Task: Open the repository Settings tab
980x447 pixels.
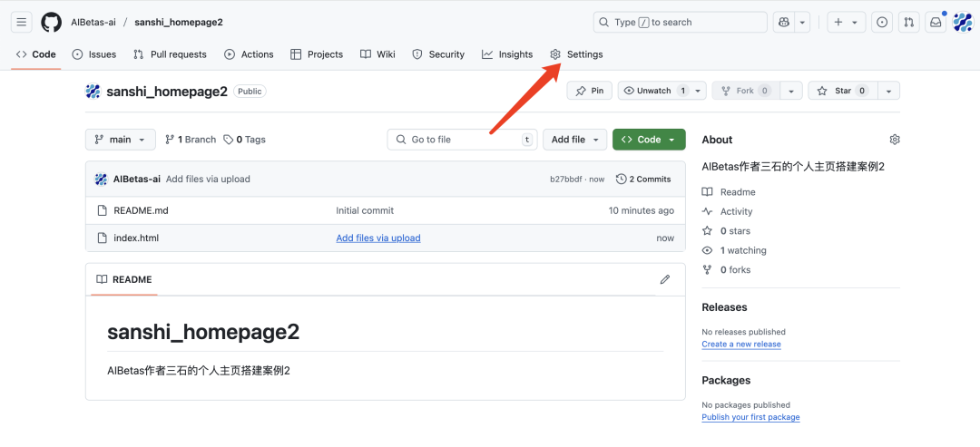Action: (x=576, y=54)
